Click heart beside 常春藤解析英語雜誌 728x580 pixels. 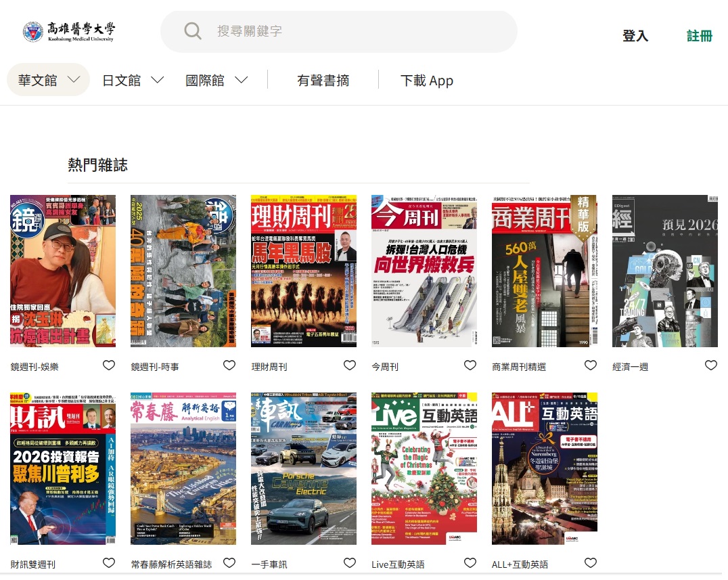tap(229, 563)
